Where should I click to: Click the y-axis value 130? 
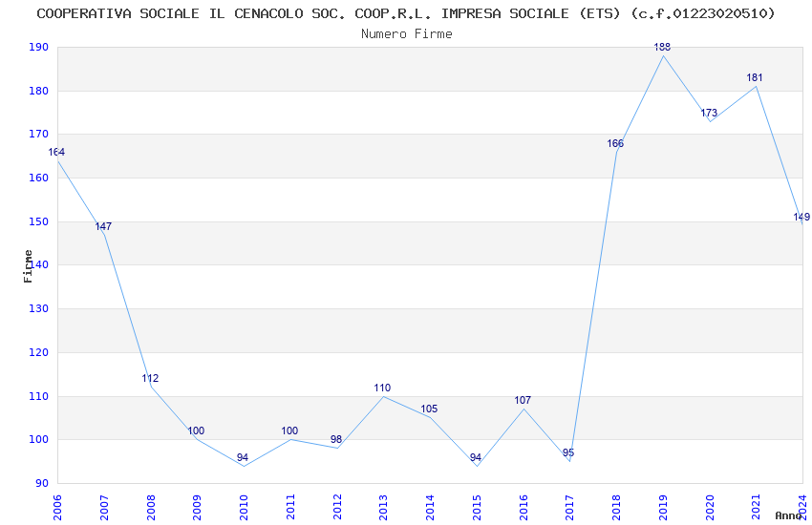coord(38,308)
